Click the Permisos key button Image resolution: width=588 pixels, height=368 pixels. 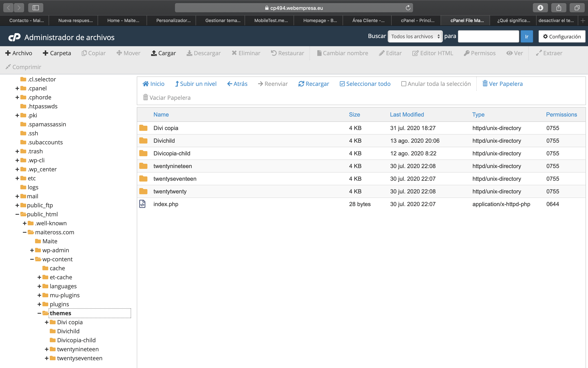479,53
